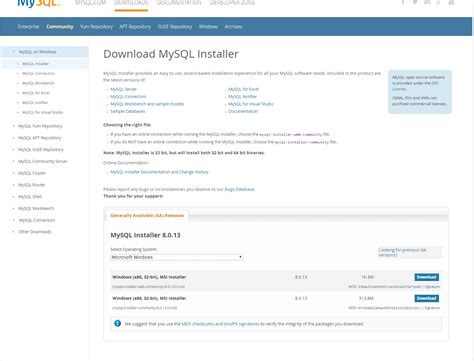This screenshot has width=474, height=361.
Task: Open MD5 checksums and GnuPG signatures link
Action: click(x=220, y=324)
